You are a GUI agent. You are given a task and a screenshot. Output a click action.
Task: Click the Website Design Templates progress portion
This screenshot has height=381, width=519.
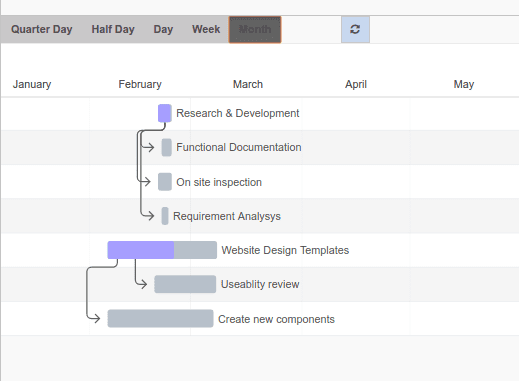[x=141, y=250]
